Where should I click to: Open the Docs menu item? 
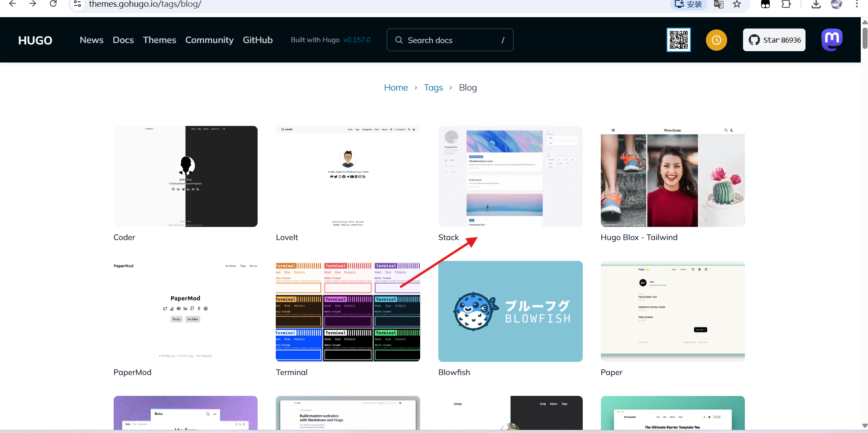pyautogui.click(x=123, y=40)
